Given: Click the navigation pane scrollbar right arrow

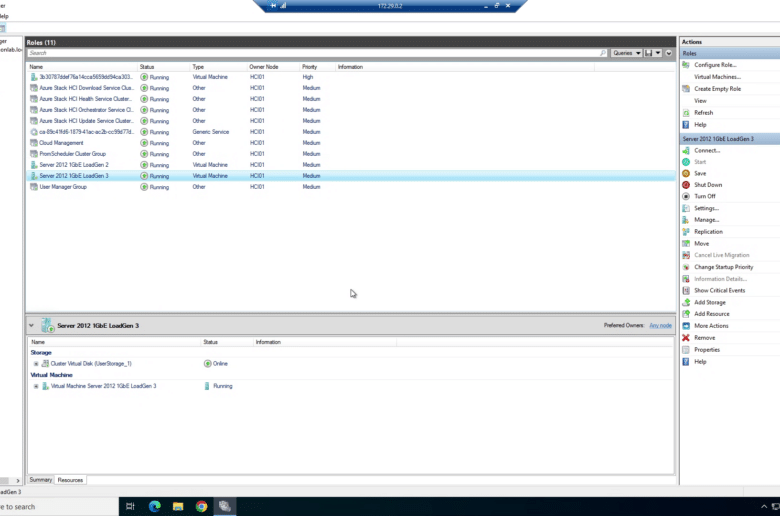Looking at the screenshot, I should click(18, 481).
